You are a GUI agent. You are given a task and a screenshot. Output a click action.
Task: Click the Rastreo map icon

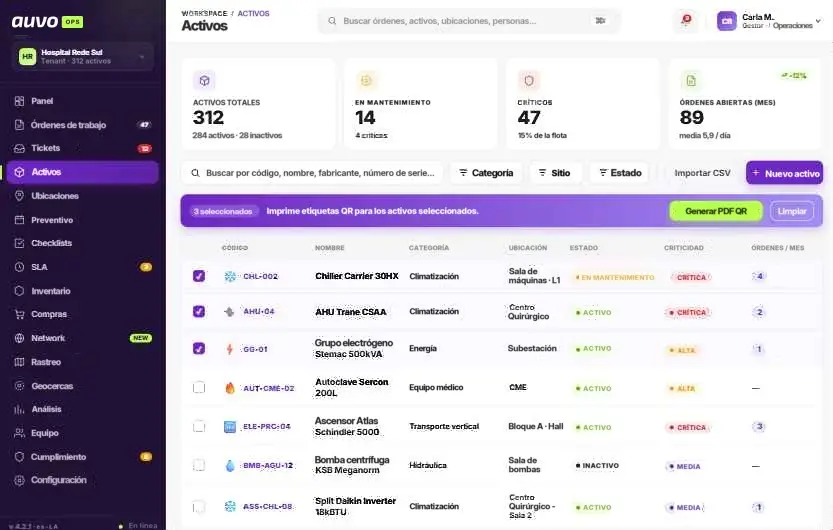click(x=20, y=362)
